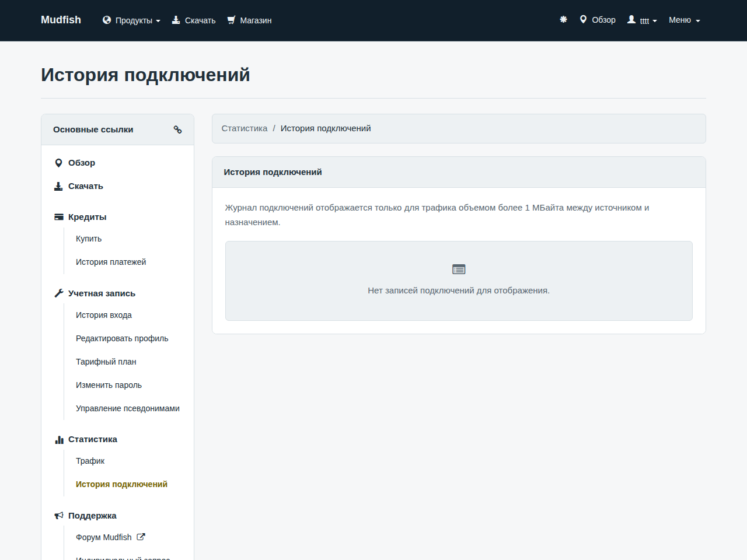Click the История подключений panel header

[x=459, y=172]
